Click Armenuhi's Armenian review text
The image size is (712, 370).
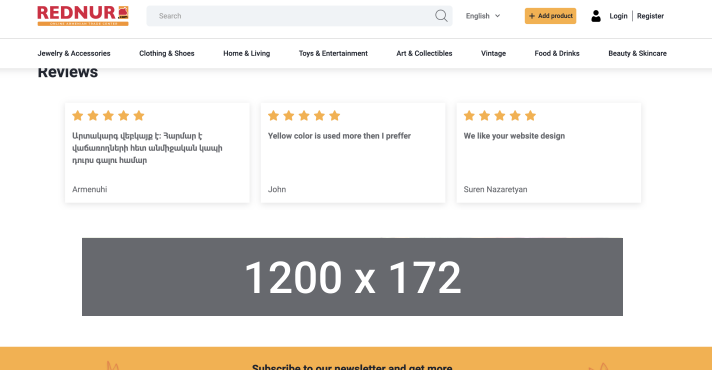tap(147, 148)
